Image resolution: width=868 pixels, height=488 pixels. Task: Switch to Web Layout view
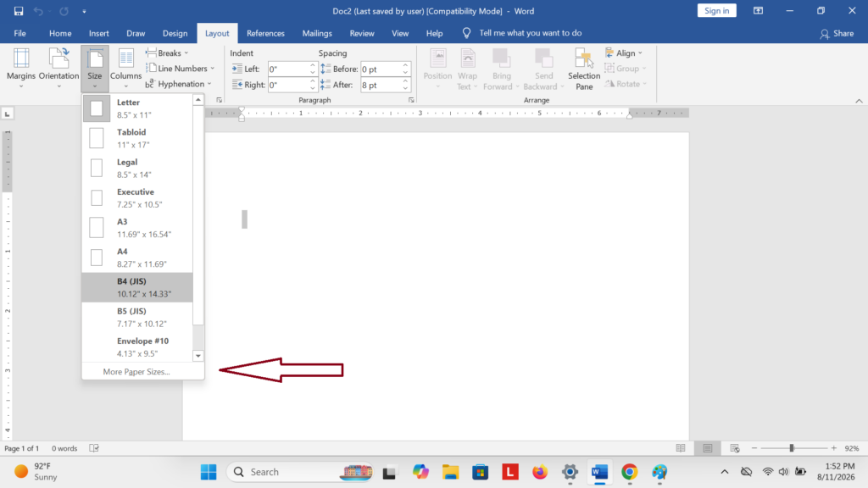[735, 448]
